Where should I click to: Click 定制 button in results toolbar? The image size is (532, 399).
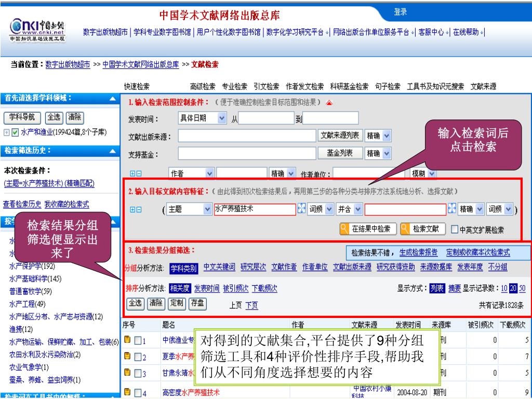(177, 303)
